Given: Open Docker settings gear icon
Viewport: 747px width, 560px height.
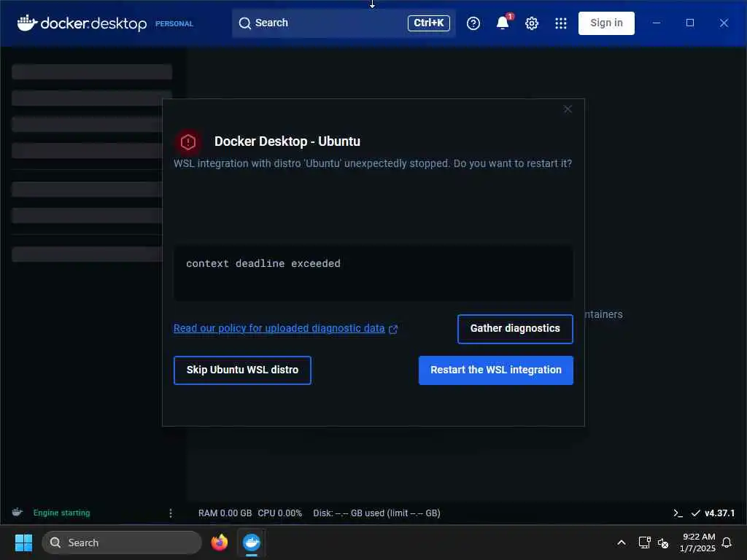Looking at the screenshot, I should coord(532,23).
